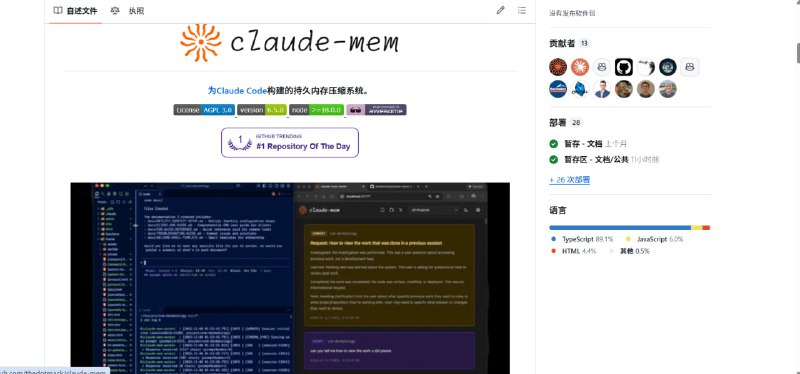Open the claude-mem demo screenshot image
The height and width of the screenshot is (374, 800).
(x=290, y=278)
